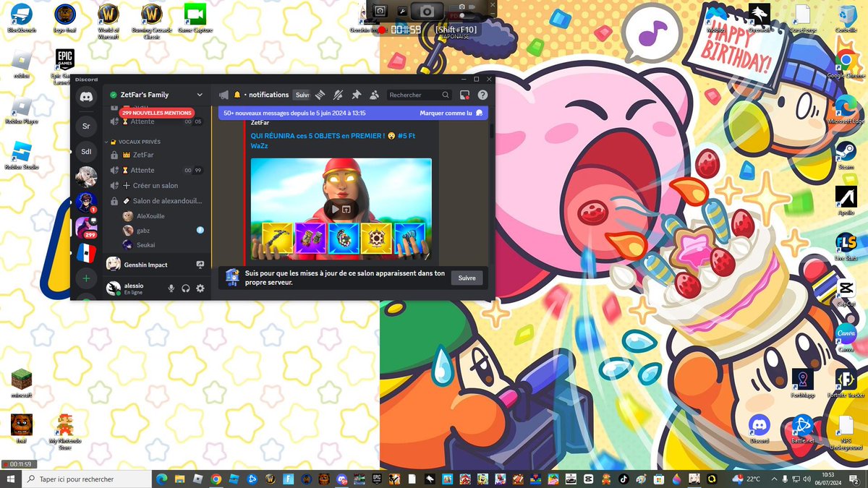Show hidden system tray icons chevron
The image size is (868, 488).
pos(773,479)
